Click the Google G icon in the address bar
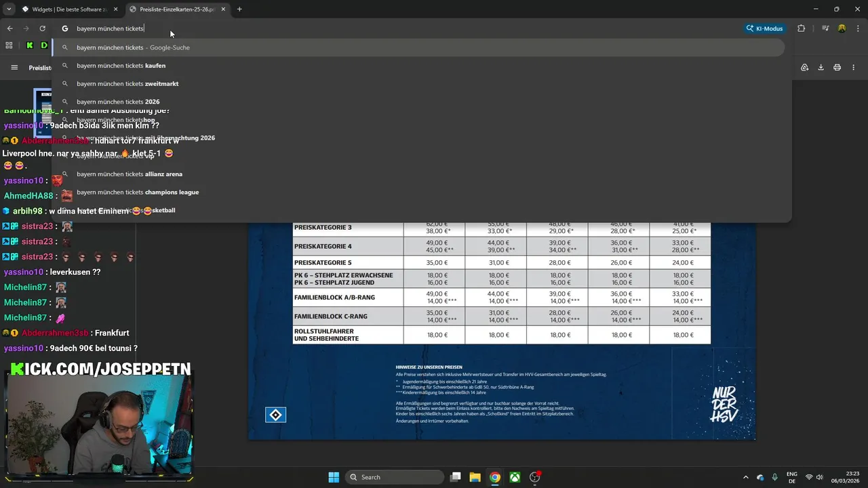868x488 pixels. coord(65,28)
